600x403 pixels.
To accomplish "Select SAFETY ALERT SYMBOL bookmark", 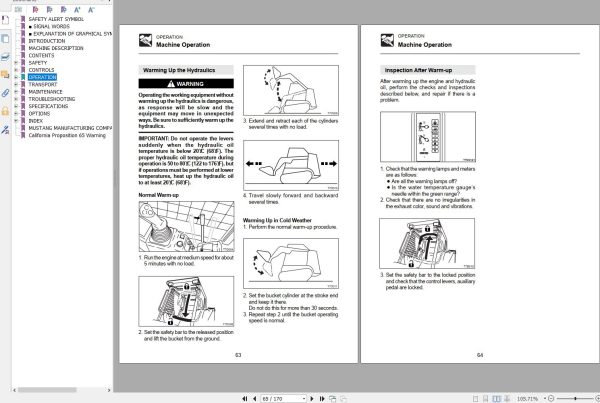I will [56, 19].
